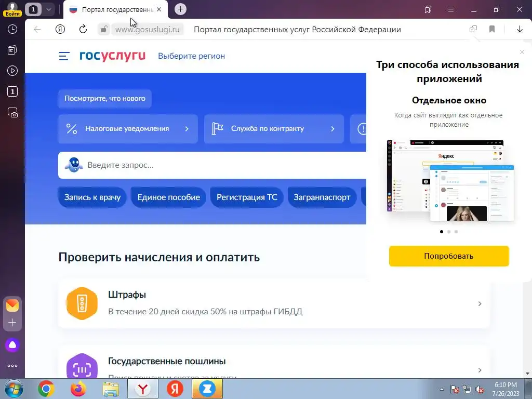Click the Штрафы traffic light icon
This screenshot has width=532, height=399.
click(82, 303)
